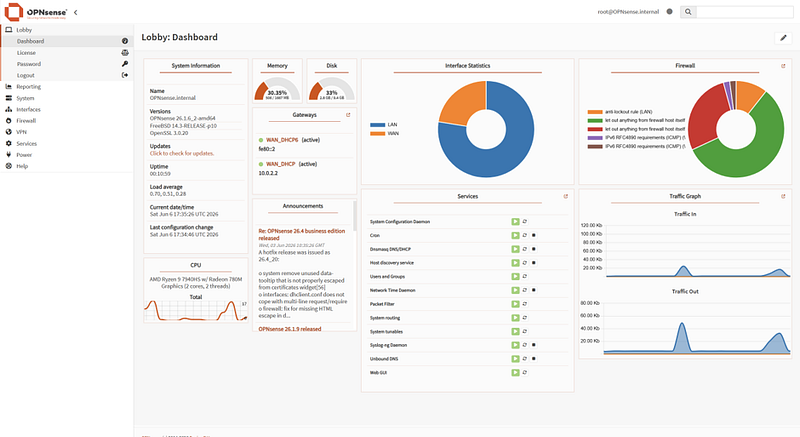Restart the Web GUI service

pyautogui.click(x=524, y=373)
